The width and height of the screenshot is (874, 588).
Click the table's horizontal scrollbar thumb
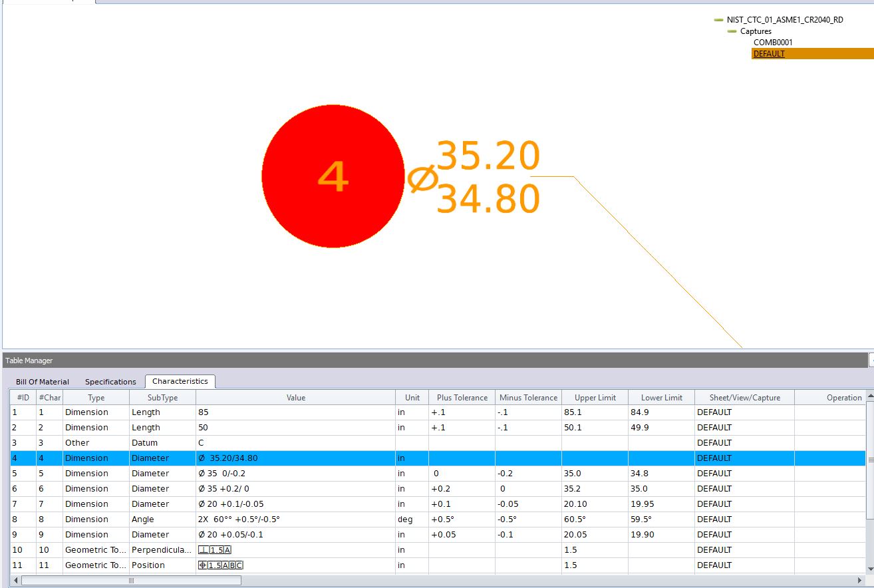pyautogui.click(x=131, y=581)
